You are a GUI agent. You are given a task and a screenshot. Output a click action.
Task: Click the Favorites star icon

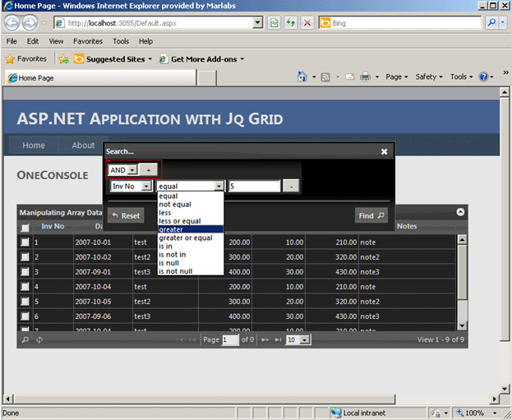[x=10, y=59]
